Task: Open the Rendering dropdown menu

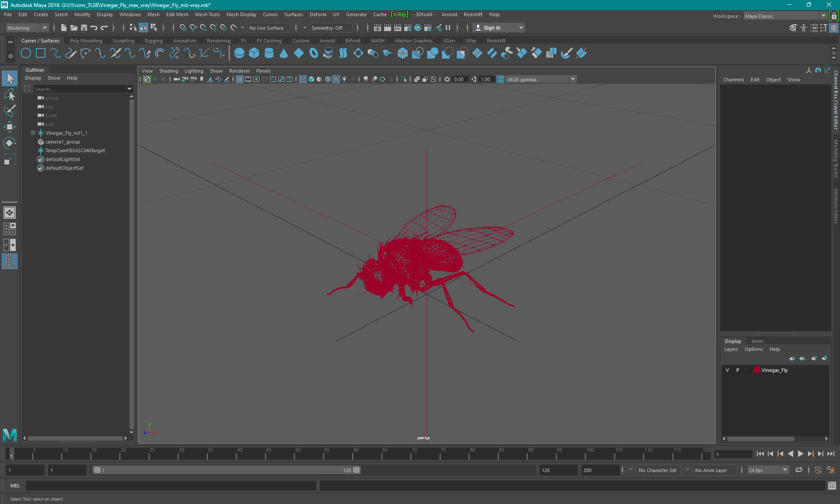Action: click(218, 40)
